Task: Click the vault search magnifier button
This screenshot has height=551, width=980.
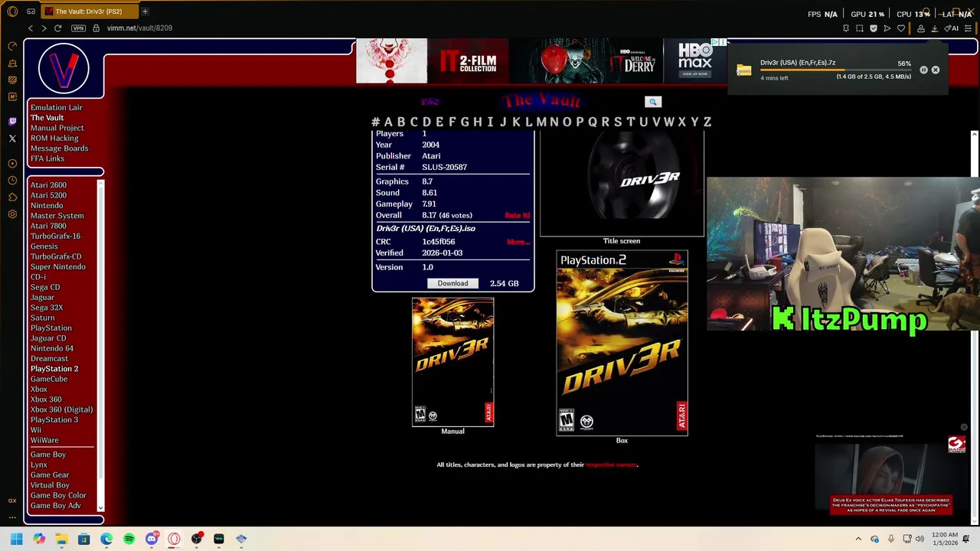Action: [x=652, y=102]
